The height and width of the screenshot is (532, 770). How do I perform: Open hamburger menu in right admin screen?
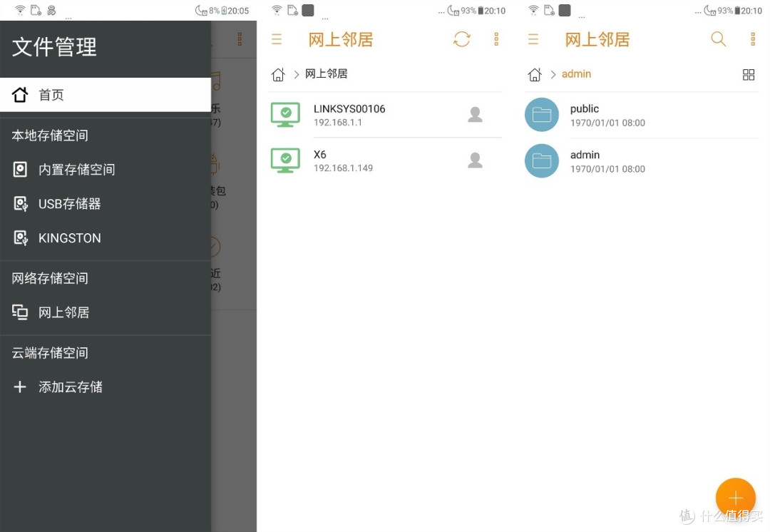click(x=533, y=39)
